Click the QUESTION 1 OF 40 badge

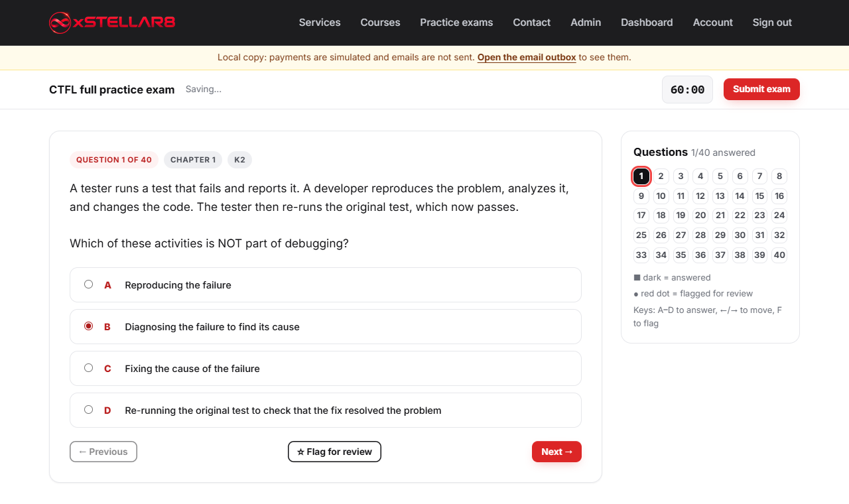click(x=114, y=160)
